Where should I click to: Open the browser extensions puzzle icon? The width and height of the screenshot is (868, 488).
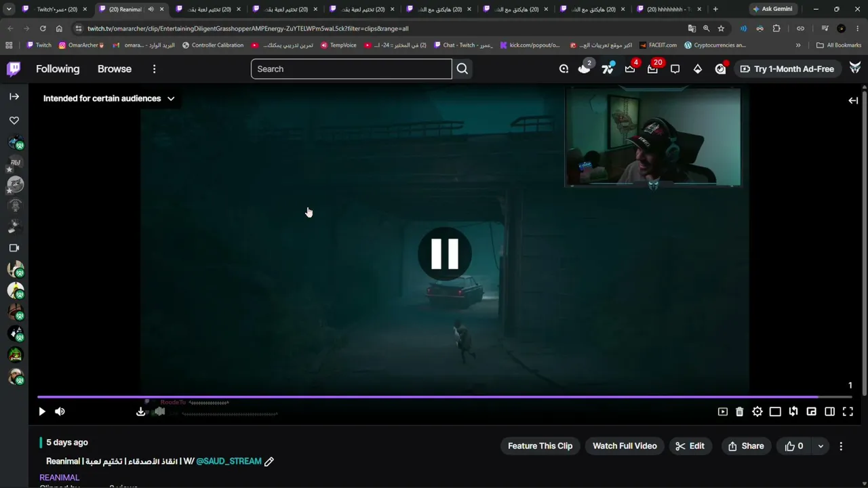pos(776,28)
